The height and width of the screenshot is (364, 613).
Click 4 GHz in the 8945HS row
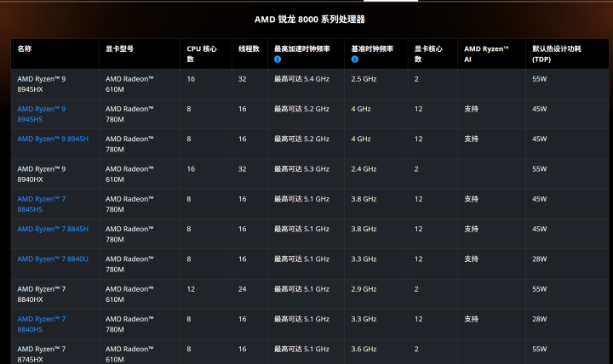pos(361,109)
